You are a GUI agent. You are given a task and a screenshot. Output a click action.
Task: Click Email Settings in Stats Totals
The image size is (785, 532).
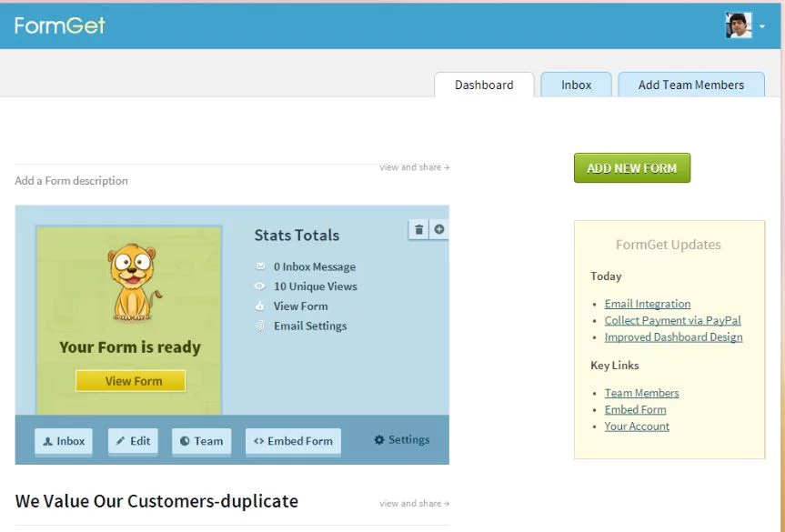click(x=309, y=326)
